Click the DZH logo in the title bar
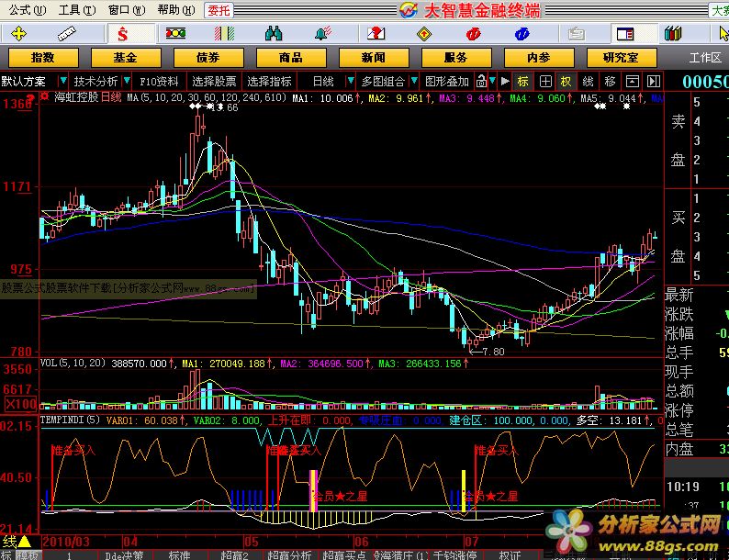The height and width of the screenshot is (560, 729). pyautogui.click(x=409, y=10)
